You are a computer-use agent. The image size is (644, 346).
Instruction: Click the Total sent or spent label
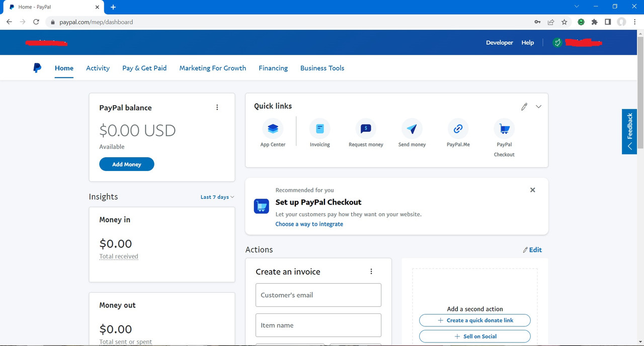click(x=126, y=342)
